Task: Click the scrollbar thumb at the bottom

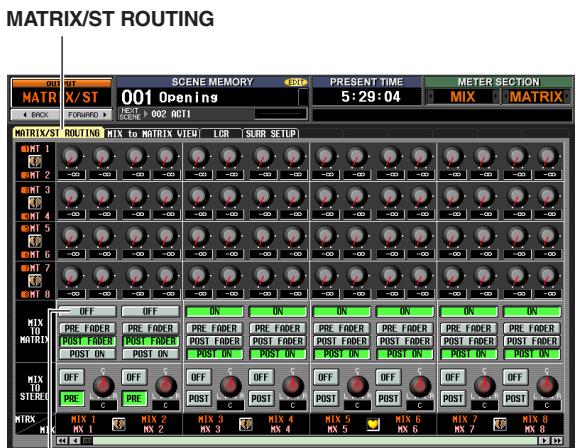Action: click(x=87, y=440)
